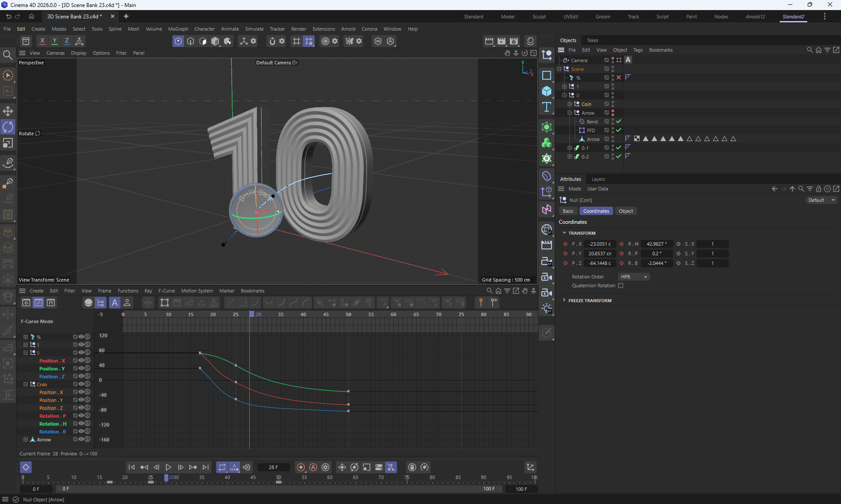Click the Basic attributes tab button

pyautogui.click(x=568, y=211)
